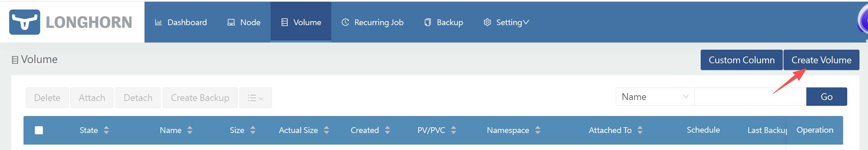868x150 pixels.
Task: Click the Backup copy icon
Action: click(x=428, y=22)
